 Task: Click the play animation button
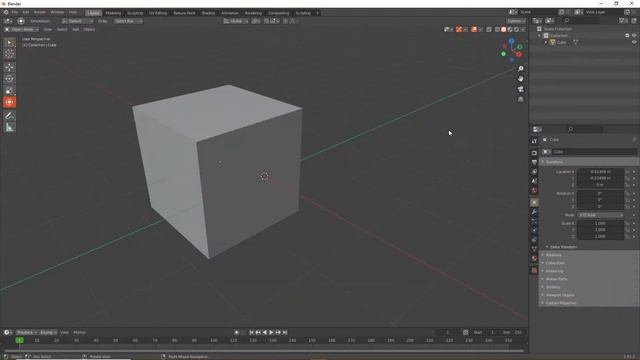click(271, 332)
